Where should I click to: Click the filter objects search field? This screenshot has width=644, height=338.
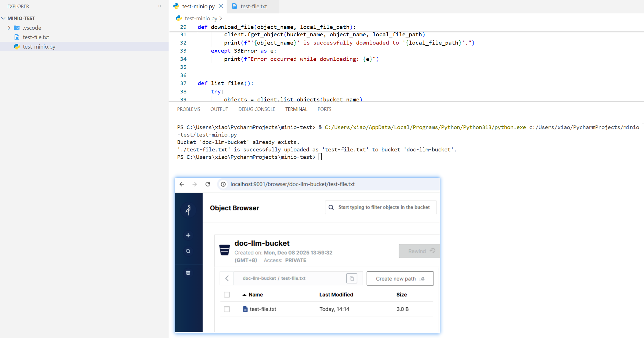tap(384, 207)
